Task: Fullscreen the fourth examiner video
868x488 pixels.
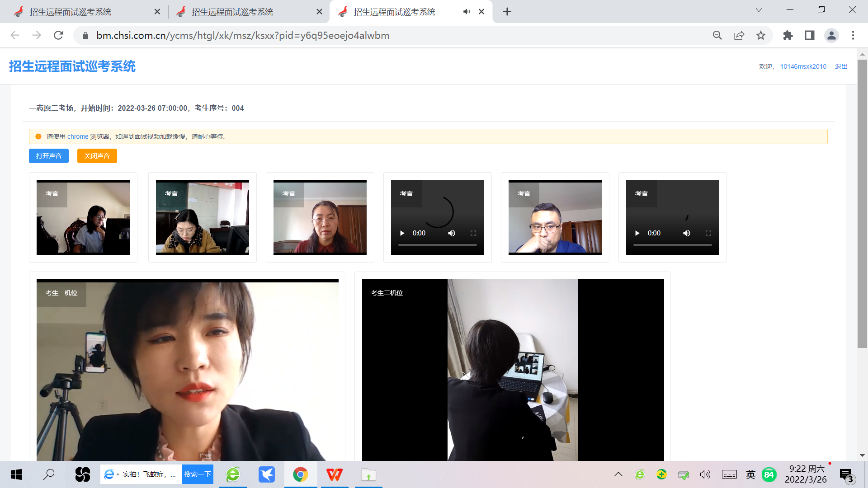Action: [x=473, y=233]
